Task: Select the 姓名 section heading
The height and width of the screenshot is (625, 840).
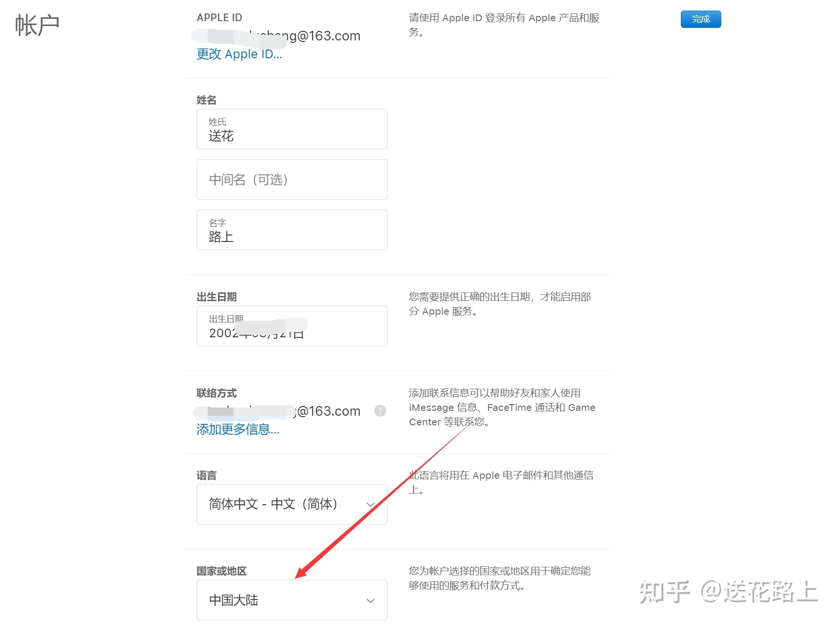Action: (207, 100)
